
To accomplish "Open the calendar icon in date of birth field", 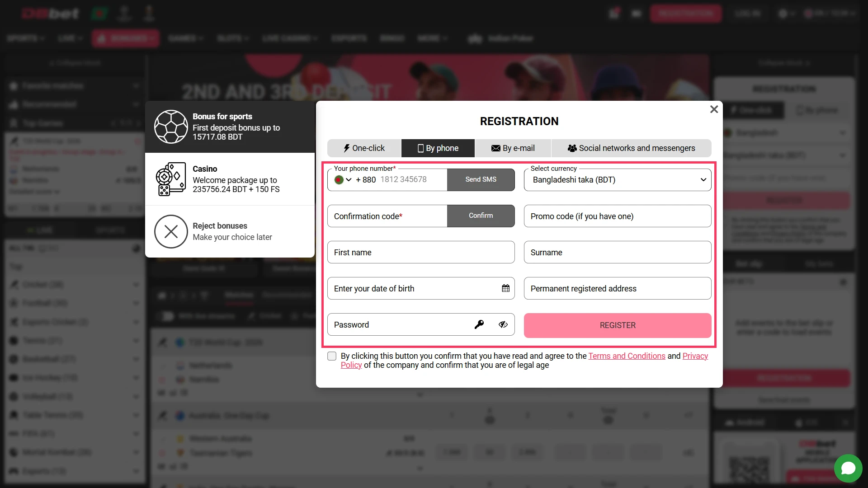I will click(506, 288).
